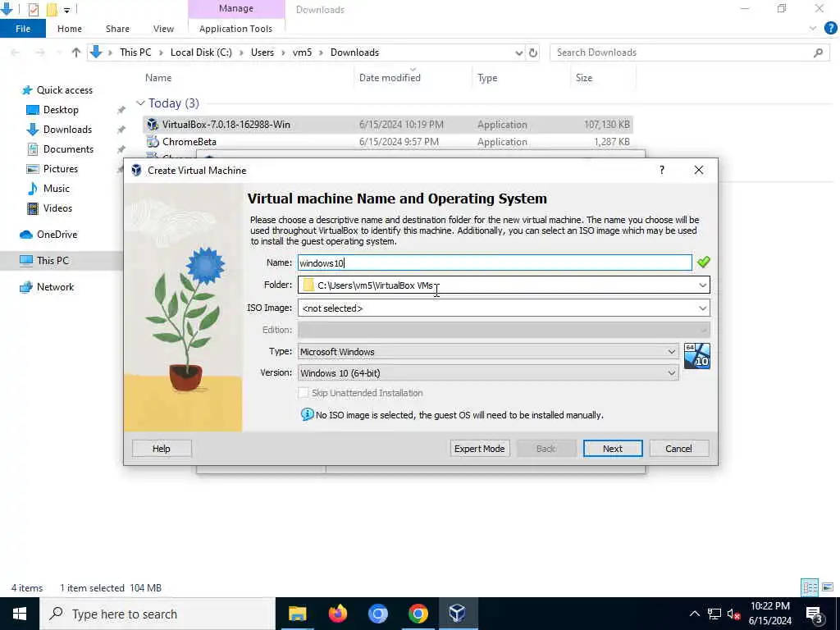Screen dimensions: 840x630
Task: Open Firefox from the taskbar
Action: click(x=337, y=614)
